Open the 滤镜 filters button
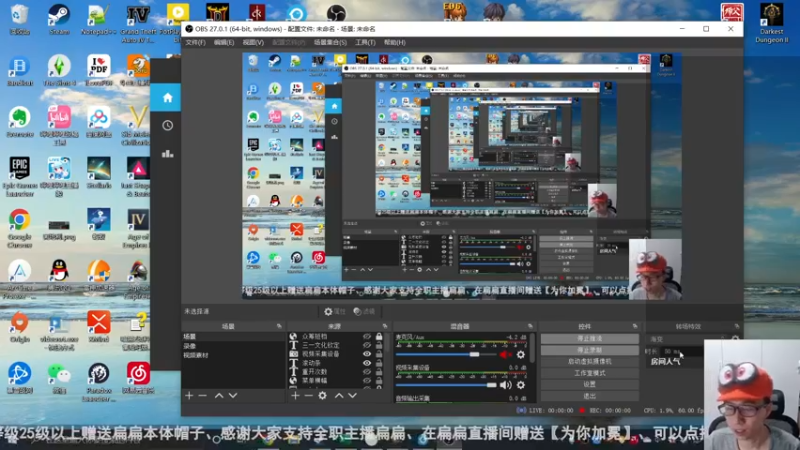Screen dimensions: 800x450 pyautogui.click(x=364, y=311)
